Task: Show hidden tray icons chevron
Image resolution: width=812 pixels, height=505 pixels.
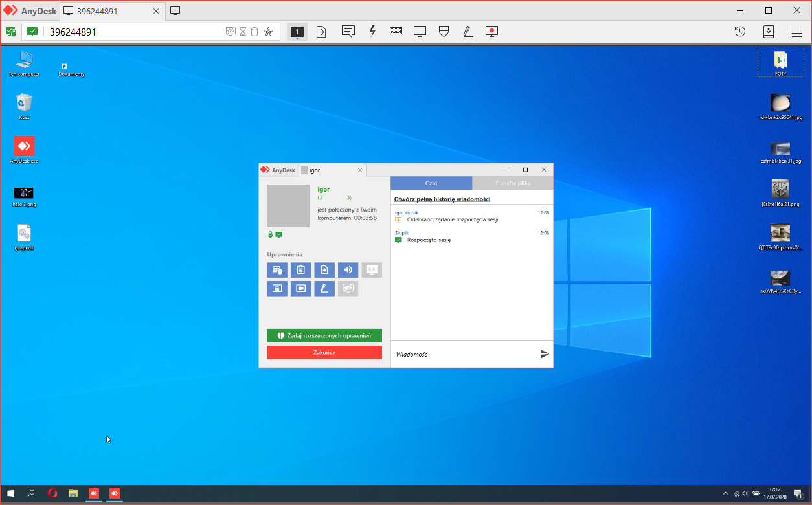Action: pyautogui.click(x=725, y=493)
